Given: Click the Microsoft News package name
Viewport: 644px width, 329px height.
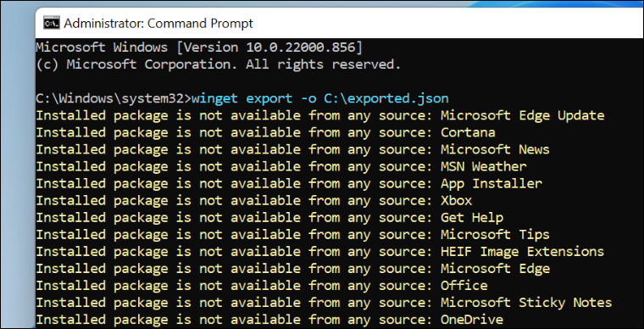Looking at the screenshot, I should 495,149.
